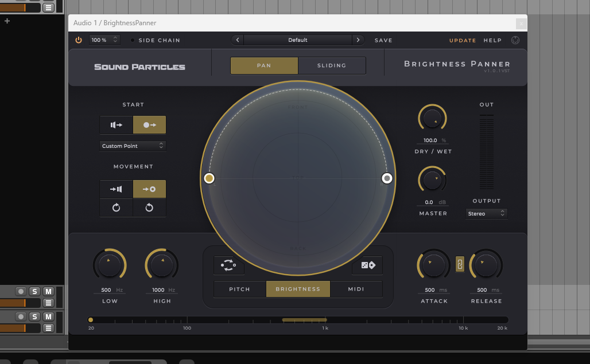Click the Master gain knob

coord(432,180)
